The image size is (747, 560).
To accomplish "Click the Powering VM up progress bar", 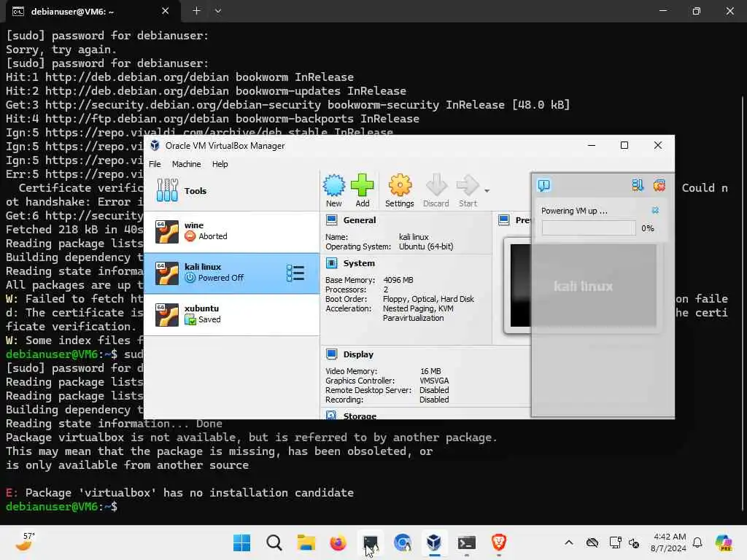I will coord(589,228).
